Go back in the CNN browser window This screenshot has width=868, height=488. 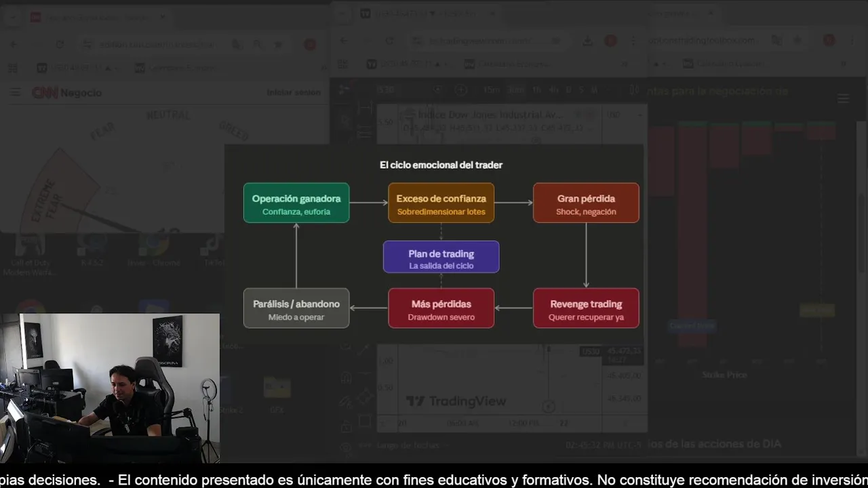(x=14, y=45)
